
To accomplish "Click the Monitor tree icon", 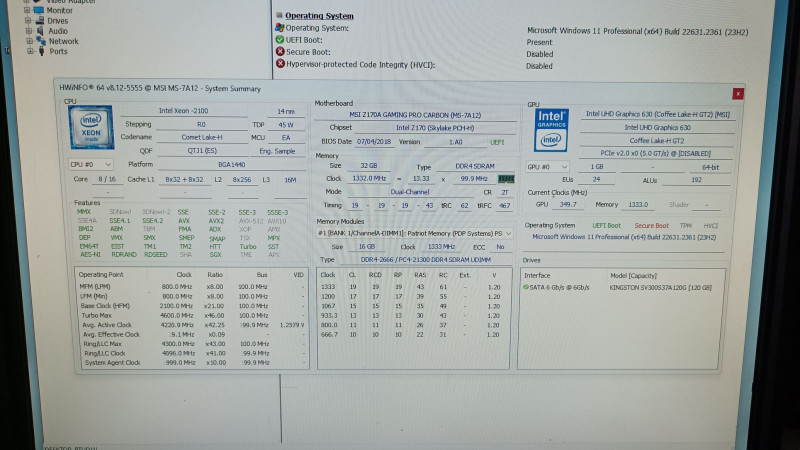I will tap(39, 10).
